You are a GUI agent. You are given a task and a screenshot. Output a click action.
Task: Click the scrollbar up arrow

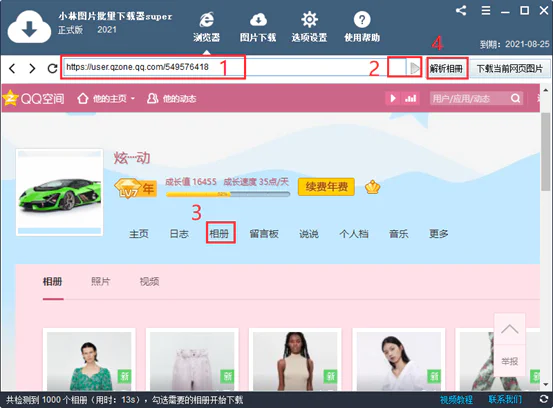point(546,90)
